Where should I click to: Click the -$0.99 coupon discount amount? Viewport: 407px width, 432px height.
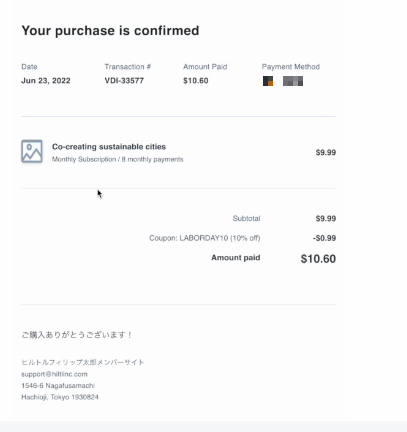click(324, 238)
